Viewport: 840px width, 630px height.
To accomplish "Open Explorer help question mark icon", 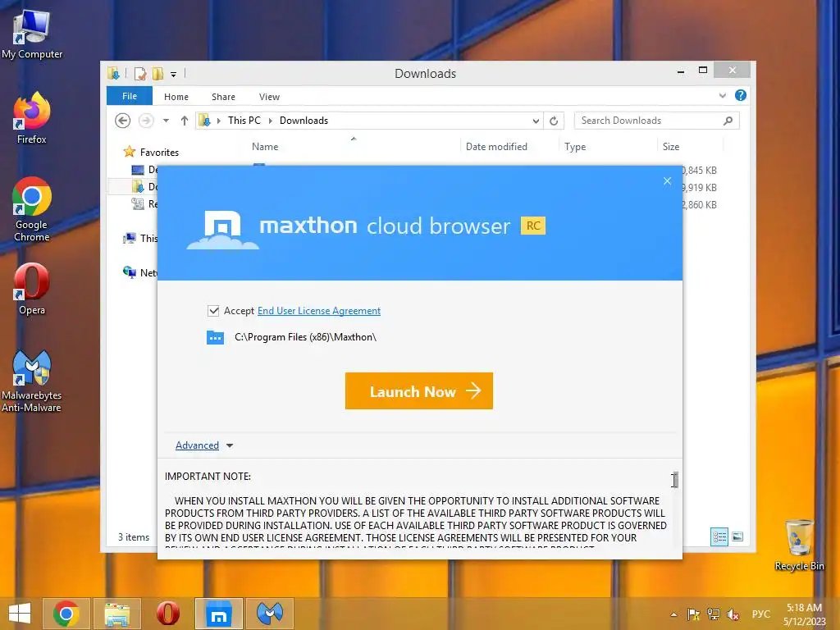I will [741, 95].
